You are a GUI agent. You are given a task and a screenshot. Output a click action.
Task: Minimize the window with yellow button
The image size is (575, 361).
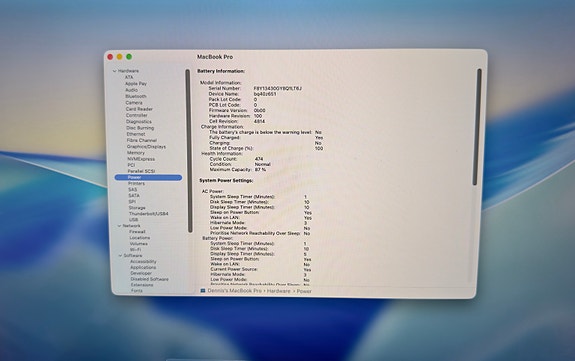120,57
